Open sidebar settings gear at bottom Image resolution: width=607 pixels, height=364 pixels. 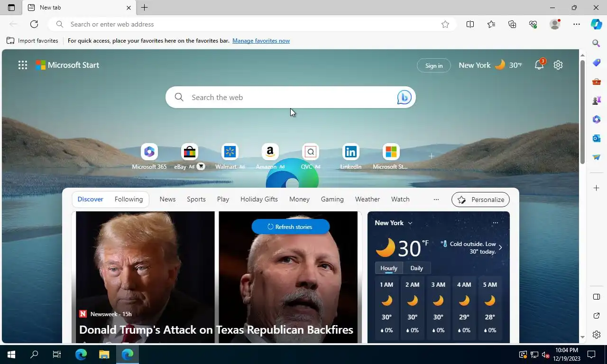(x=597, y=335)
